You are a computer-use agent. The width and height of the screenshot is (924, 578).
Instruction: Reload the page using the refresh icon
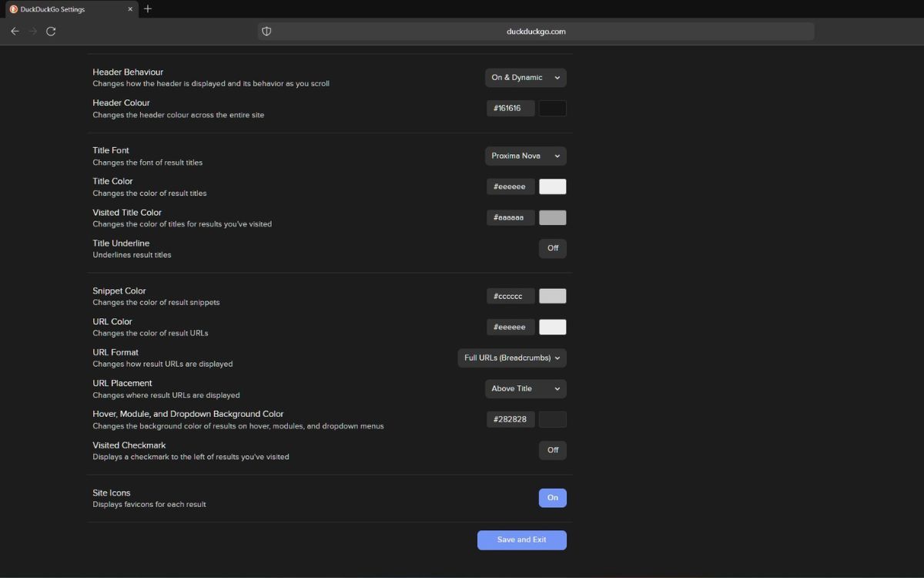tap(51, 31)
